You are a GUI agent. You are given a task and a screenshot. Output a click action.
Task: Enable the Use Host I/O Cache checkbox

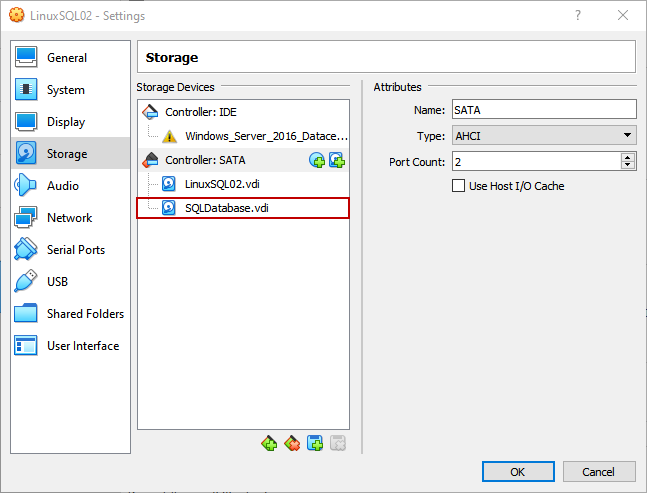(x=459, y=186)
